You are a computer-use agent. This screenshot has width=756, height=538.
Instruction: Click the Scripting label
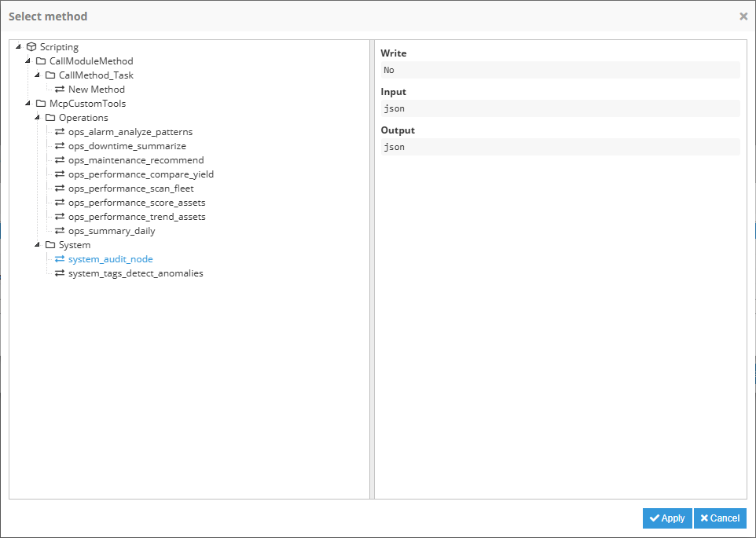coord(59,46)
